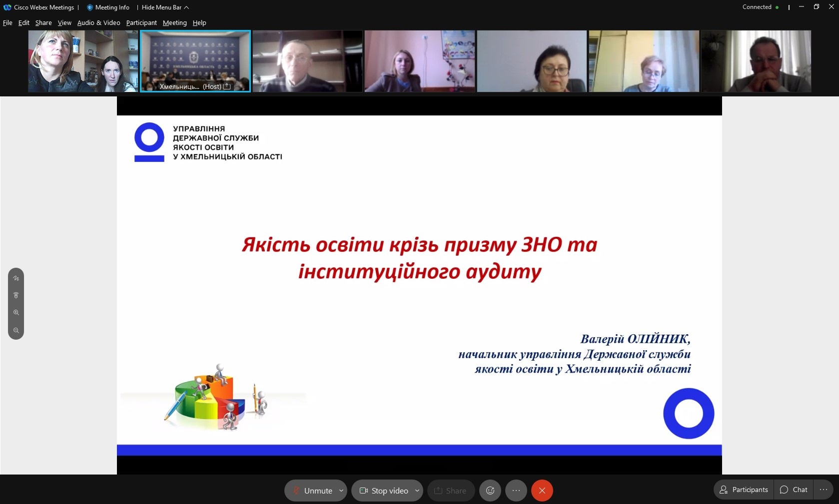
Task: Open the Chat panel
Action: [794, 490]
